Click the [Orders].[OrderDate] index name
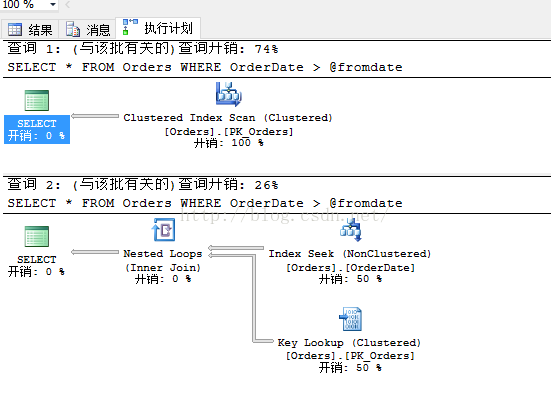This screenshot has width=551, height=409. [350, 268]
